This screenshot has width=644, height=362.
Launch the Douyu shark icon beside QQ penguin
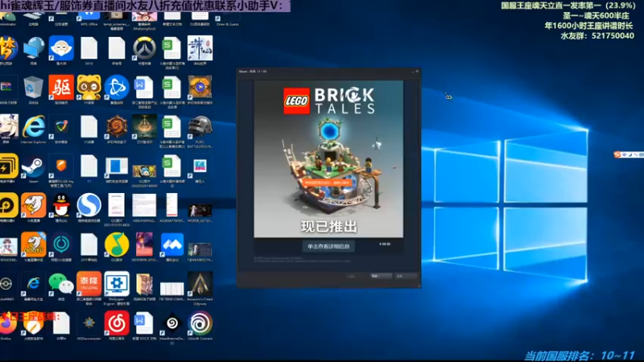click(x=33, y=205)
